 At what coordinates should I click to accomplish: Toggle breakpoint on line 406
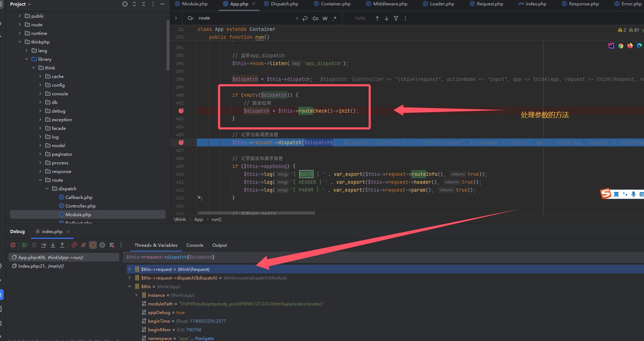tap(181, 142)
